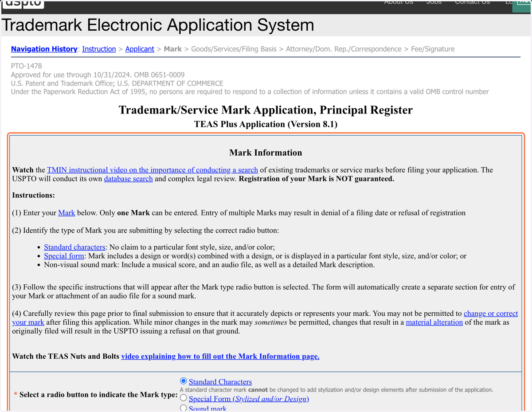Screen dimensions: 532x412
Task: Click the Attorney/Dom. Rep./Correspondence breadcrumb text
Action: (x=344, y=49)
